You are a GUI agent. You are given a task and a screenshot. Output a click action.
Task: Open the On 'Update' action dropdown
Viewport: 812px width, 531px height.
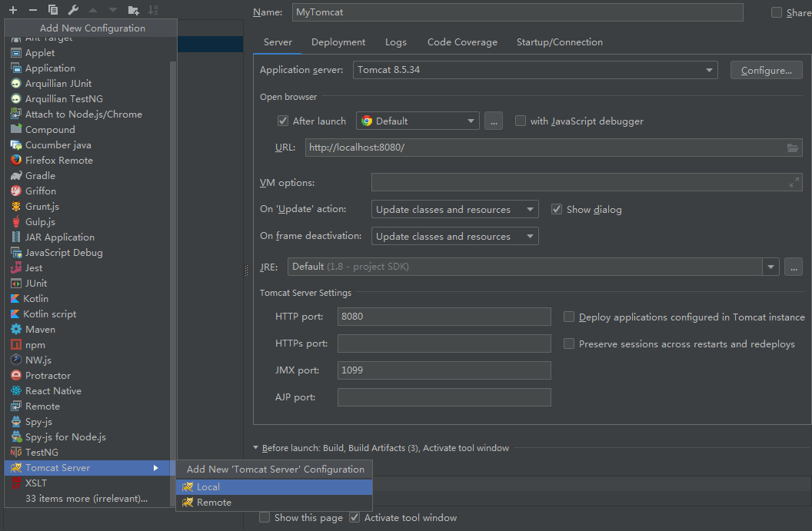(x=455, y=209)
